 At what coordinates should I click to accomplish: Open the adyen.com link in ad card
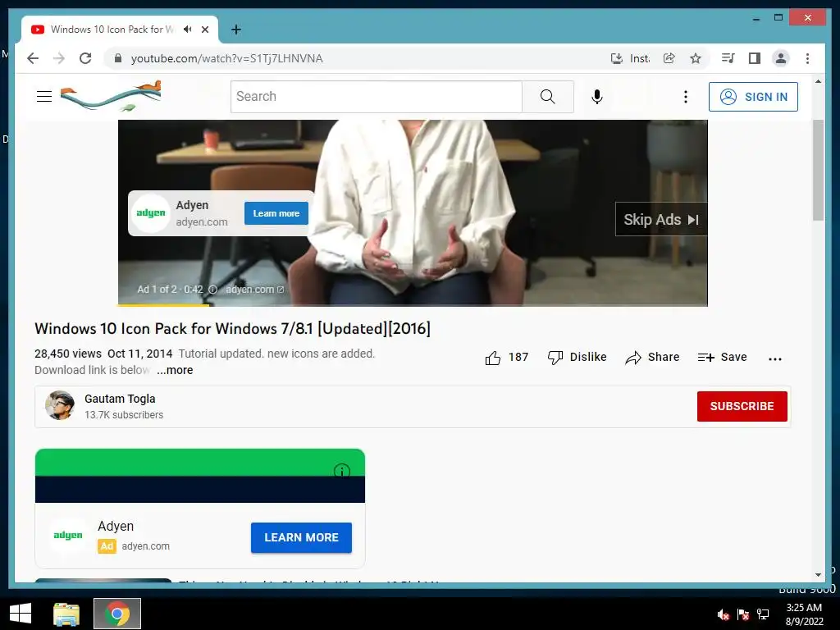145,546
